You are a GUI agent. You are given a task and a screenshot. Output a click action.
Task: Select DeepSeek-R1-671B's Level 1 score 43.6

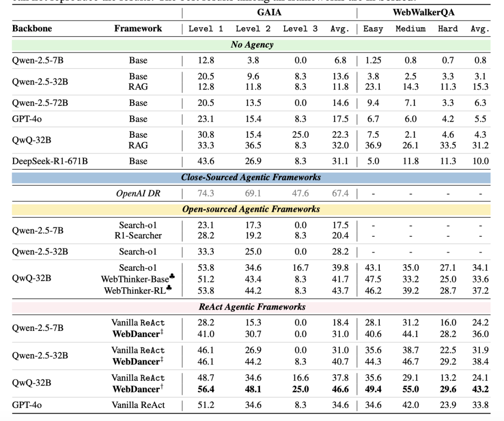pyautogui.click(x=206, y=161)
